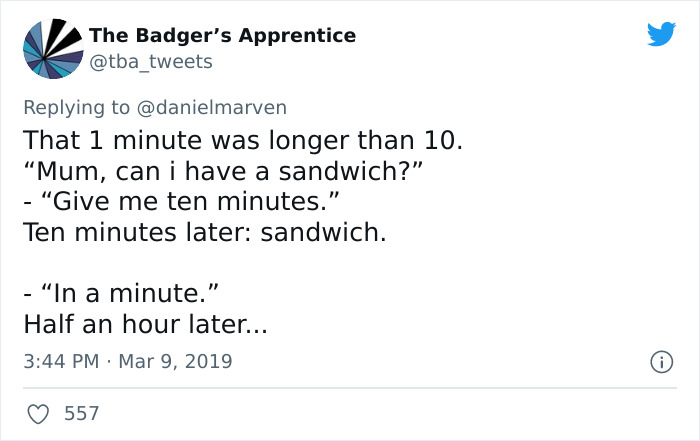This screenshot has height=441, width=700.
Task: Click "Ten minutes later: sandwich." text
Action: tap(204, 233)
